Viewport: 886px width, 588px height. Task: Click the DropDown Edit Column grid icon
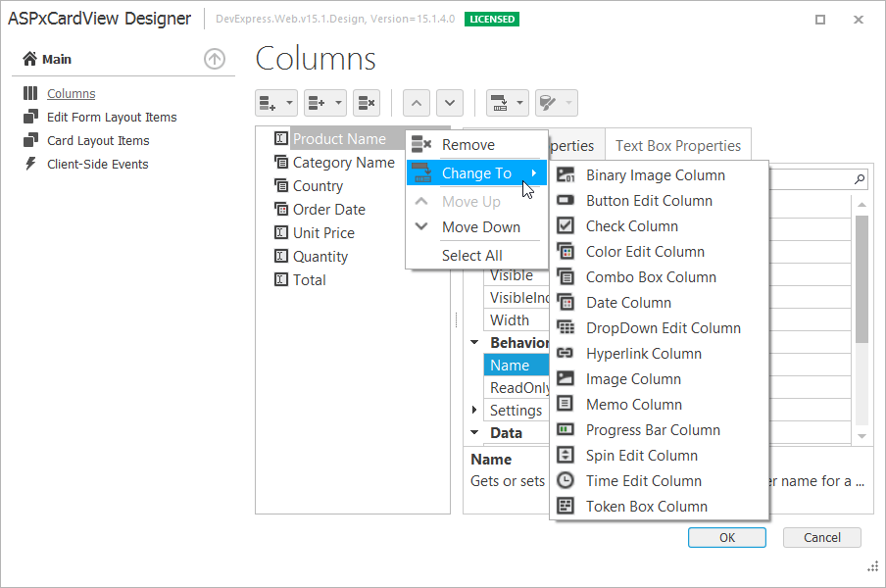tap(566, 327)
